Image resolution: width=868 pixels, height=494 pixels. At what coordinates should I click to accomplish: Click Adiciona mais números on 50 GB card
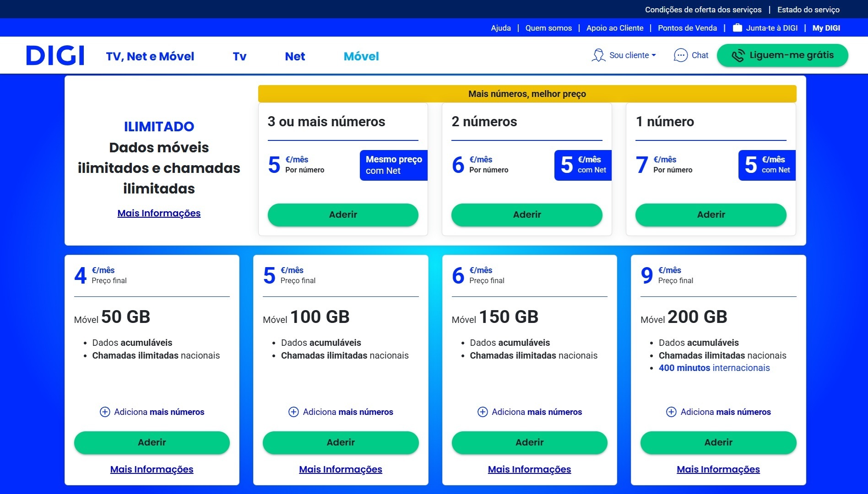(159, 412)
